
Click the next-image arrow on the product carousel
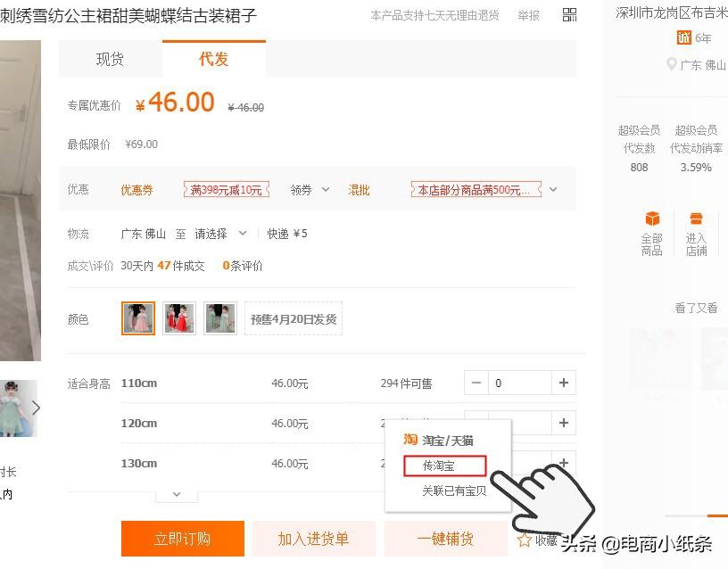[x=35, y=408]
